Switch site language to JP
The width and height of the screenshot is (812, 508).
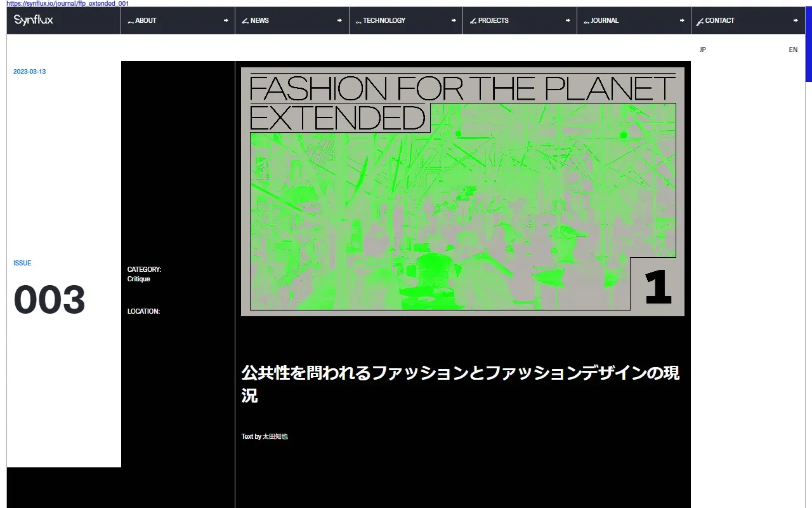[x=702, y=50]
